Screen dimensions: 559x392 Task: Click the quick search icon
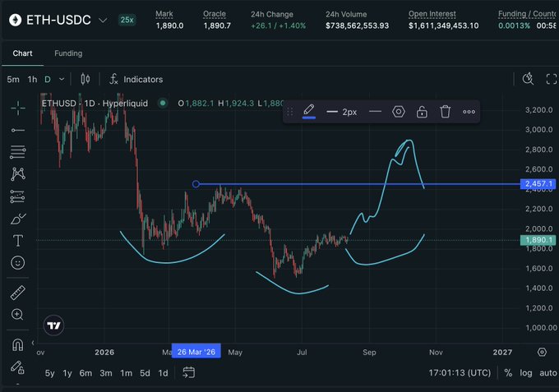(x=528, y=79)
